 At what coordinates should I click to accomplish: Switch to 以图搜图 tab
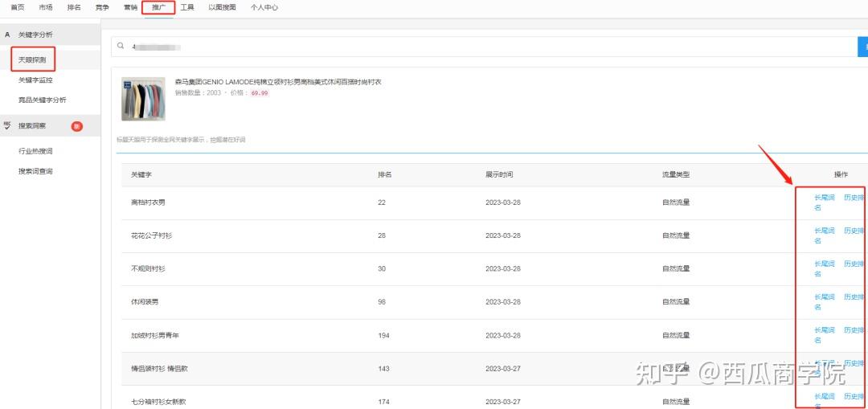pyautogui.click(x=222, y=8)
